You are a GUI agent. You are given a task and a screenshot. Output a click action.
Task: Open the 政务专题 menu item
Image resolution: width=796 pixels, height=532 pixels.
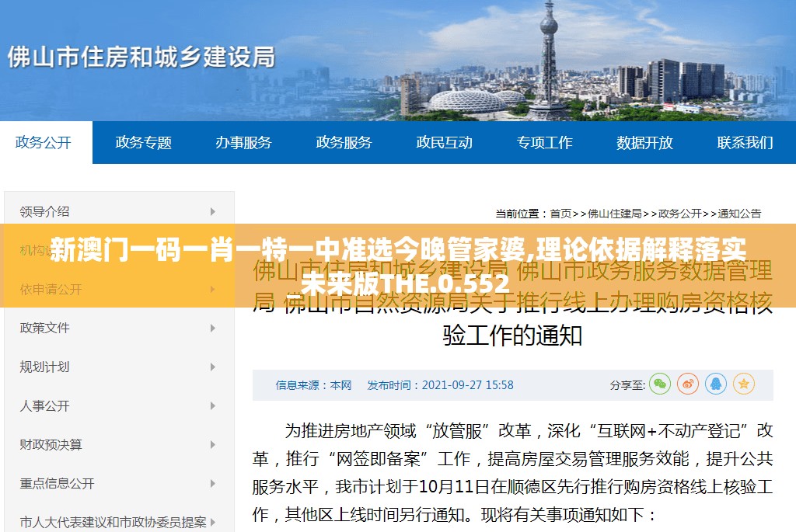point(143,142)
